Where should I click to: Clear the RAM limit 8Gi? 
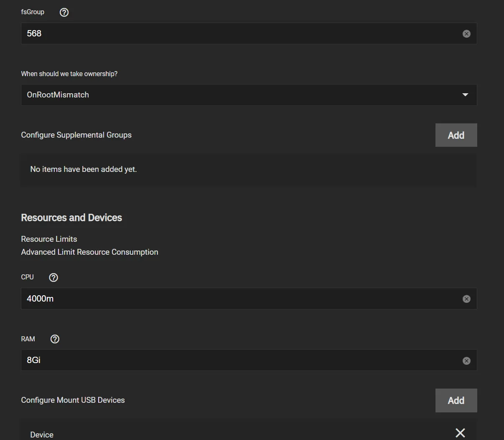(x=466, y=360)
